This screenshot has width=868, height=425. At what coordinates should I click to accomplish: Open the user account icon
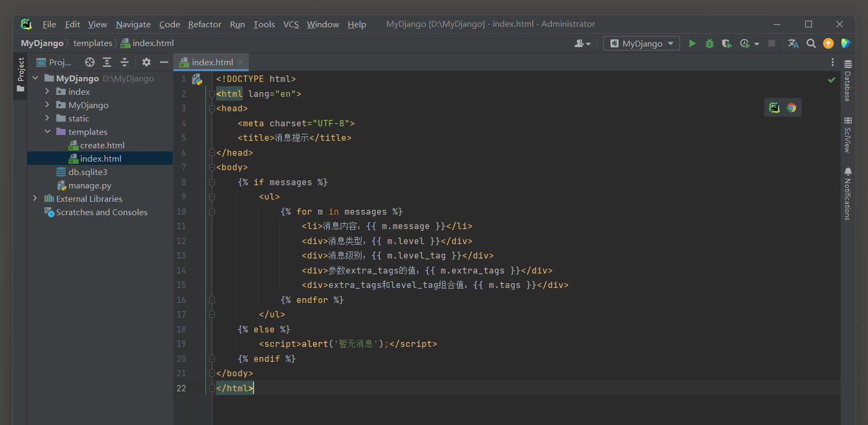(x=582, y=43)
